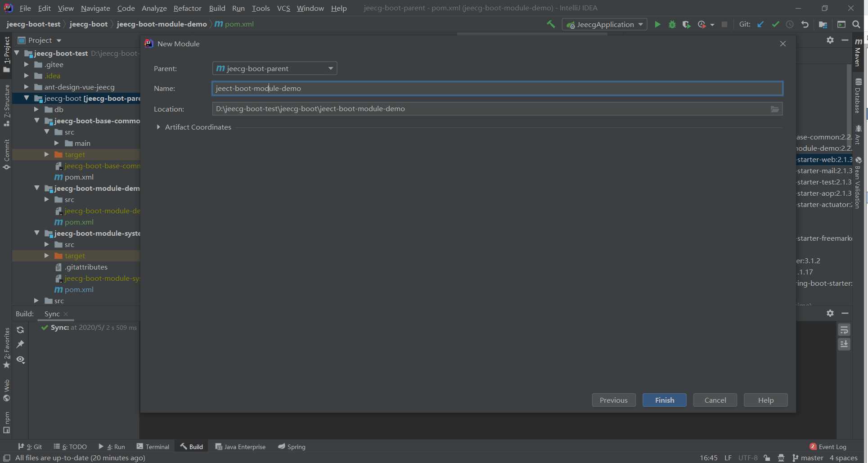Expand the main folder in tree
Viewport: 868px width, 463px height.
[x=57, y=143]
